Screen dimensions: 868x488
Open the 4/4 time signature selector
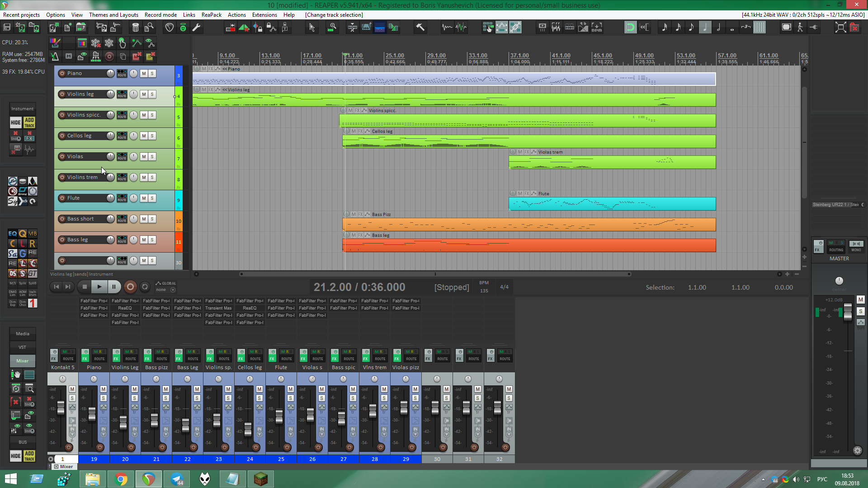(x=504, y=287)
